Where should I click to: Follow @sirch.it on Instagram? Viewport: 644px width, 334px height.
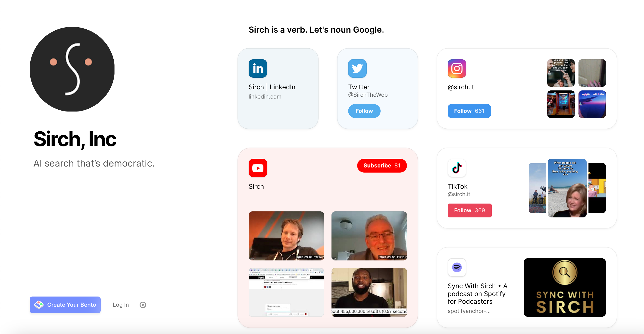[x=469, y=111]
